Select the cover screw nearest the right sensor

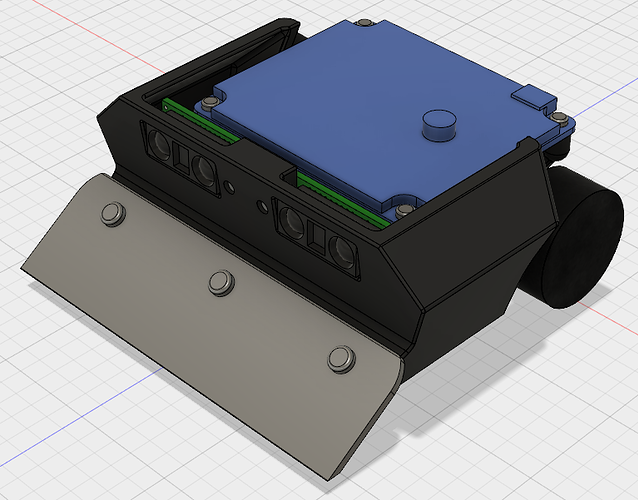click(405, 210)
